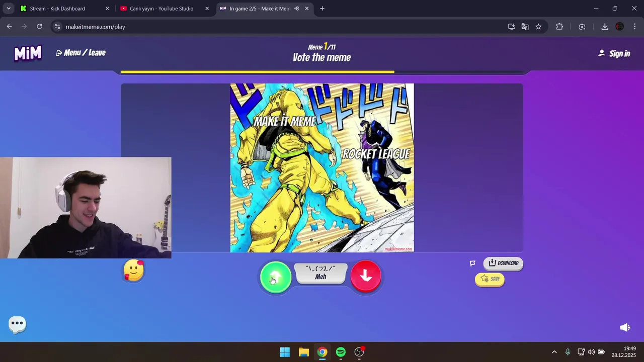Open a new browser tab
Image resolution: width=644 pixels, height=362 pixels.
(322, 9)
